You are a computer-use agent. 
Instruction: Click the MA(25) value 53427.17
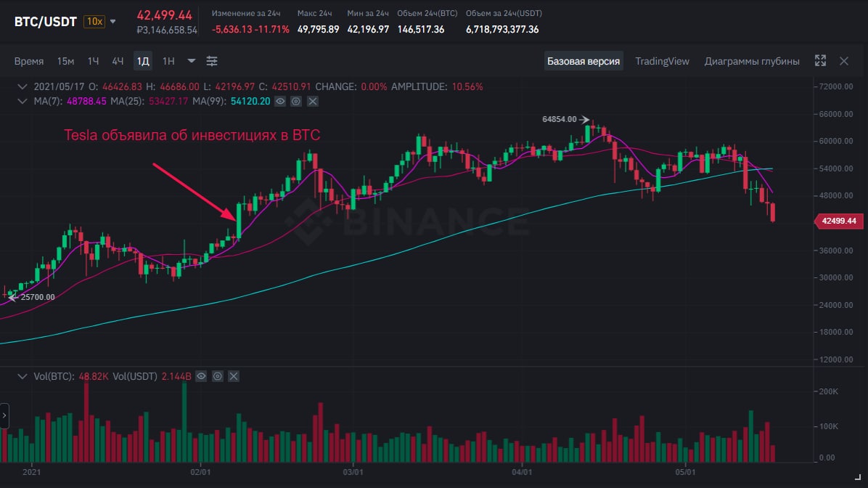[x=168, y=101]
